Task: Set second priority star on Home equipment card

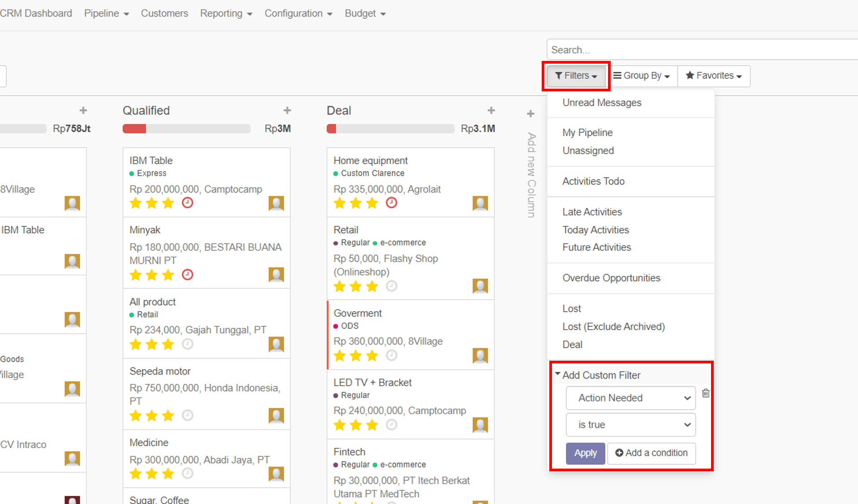Action: pyautogui.click(x=356, y=203)
